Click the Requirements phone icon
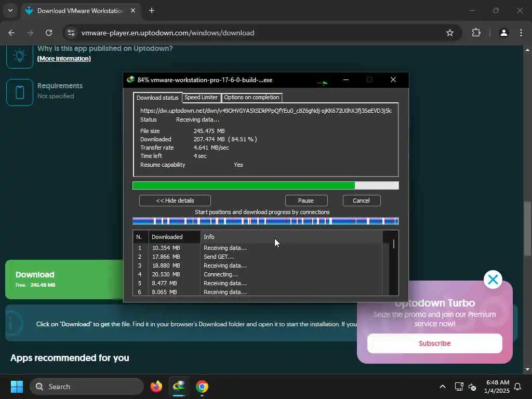 pos(20,92)
